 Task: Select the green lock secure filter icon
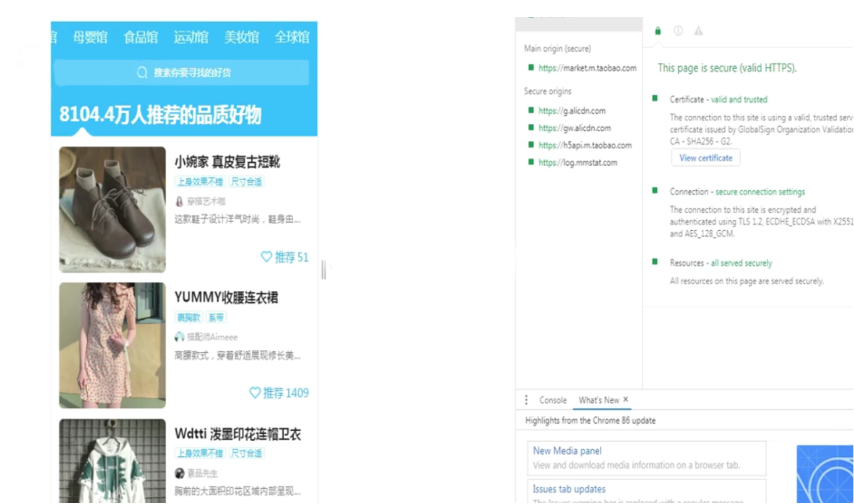(658, 31)
